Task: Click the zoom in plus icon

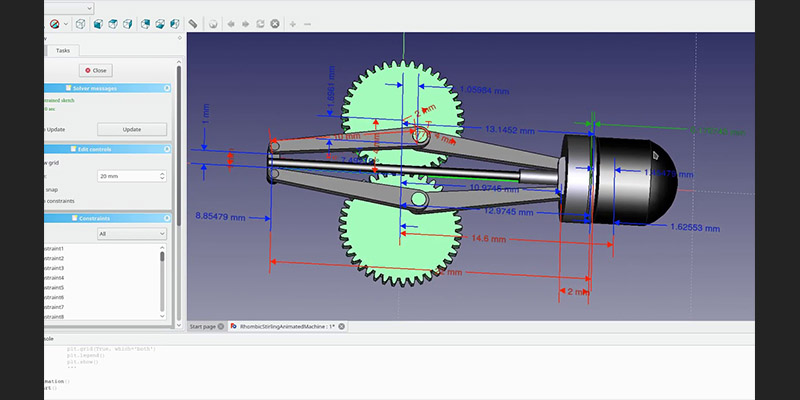Action: point(292,23)
